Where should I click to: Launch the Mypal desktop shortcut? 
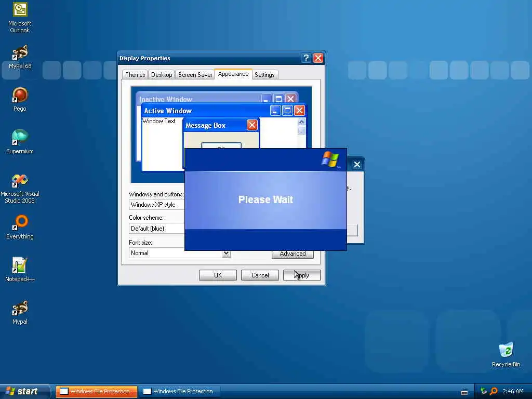click(20, 312)
